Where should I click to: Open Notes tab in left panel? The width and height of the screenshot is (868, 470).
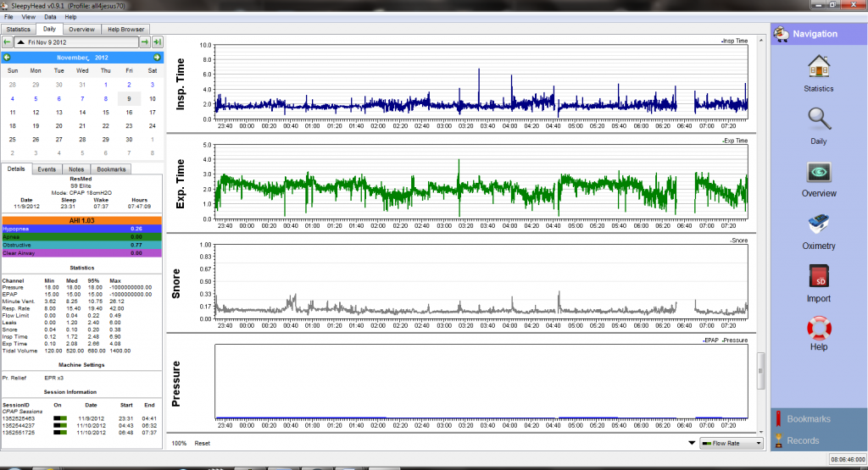point(76,169)
